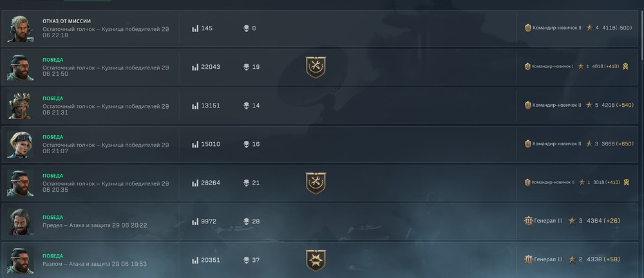Open the ОТКАЗ ОТ МИССИИ match entry
The image size is (644, 278).
[x=322, y=28]
